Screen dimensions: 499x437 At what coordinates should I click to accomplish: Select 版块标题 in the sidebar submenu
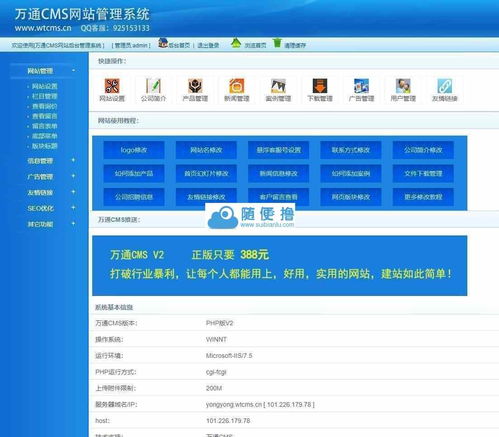(45, 146)
